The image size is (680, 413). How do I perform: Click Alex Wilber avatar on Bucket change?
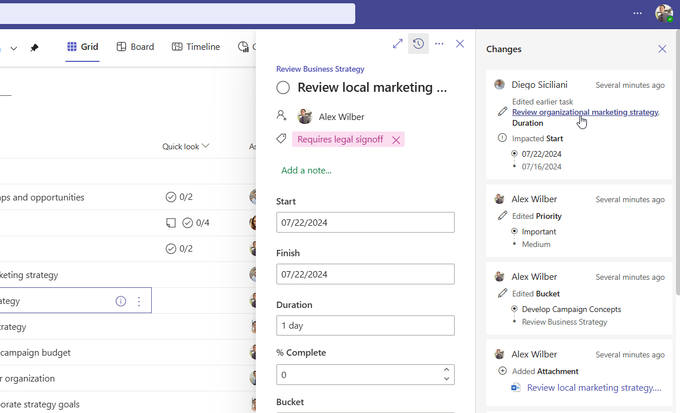pos(500,276)
